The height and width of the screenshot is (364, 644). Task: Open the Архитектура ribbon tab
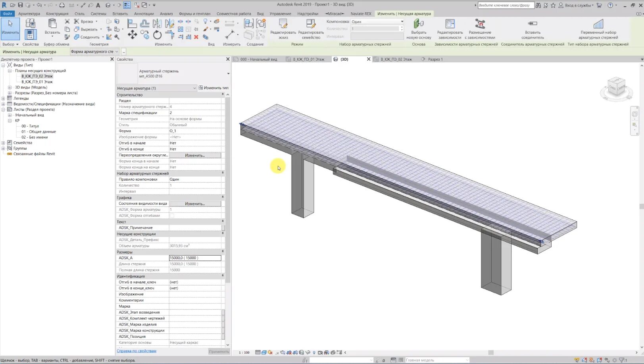tap(29, 13)
